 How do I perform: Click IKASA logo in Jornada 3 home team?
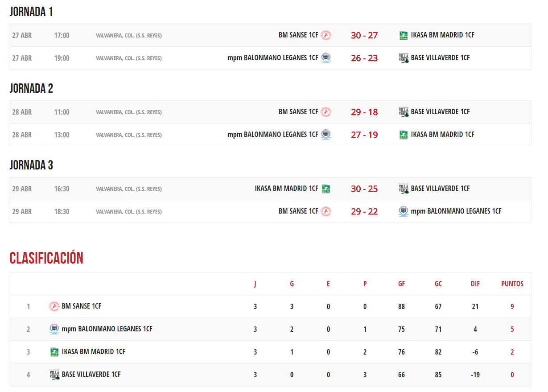tap(326, 189)
